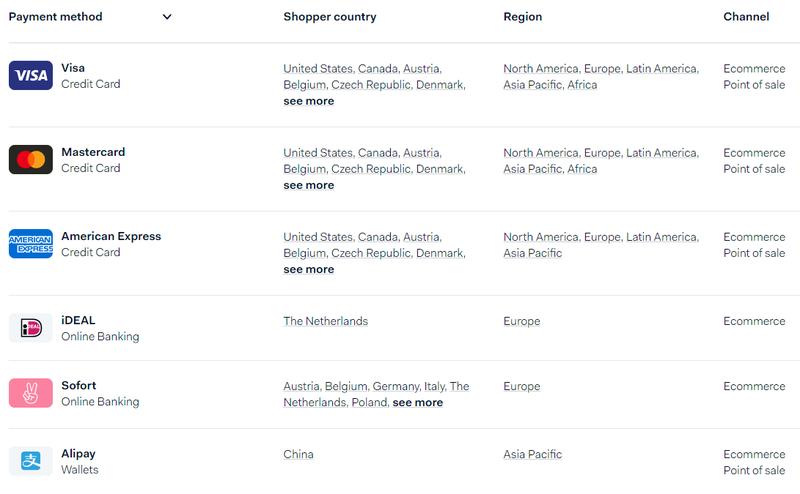Click 'Asia Pacific' region in Alipay row
This screenshot has width=800, height=494.
pyautogui.click(x=532, y=454)
